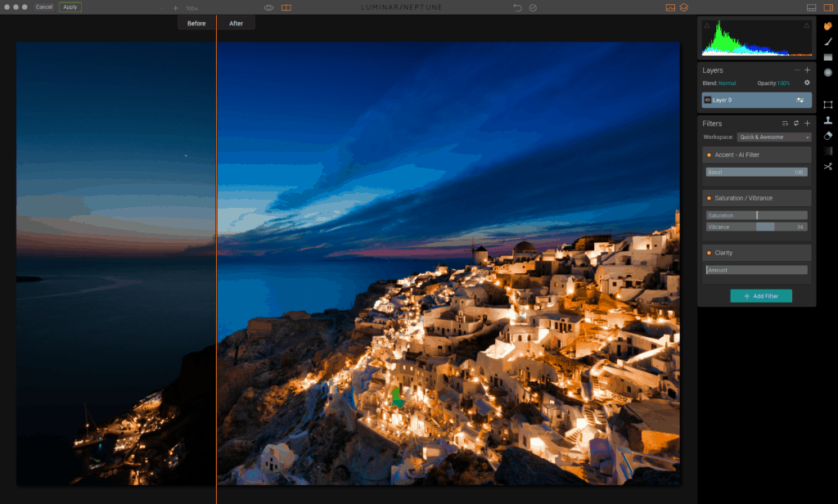Disable the Accent - AI Filter
The height and width of the screenshot is (504, 838).
pos(709,155)
